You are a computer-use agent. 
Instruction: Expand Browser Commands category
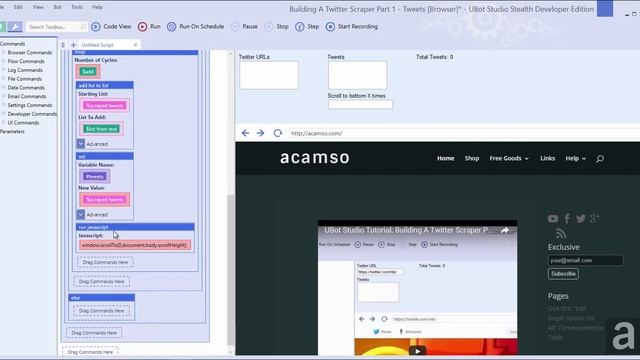pyautogui.click(x=29, y=52)
